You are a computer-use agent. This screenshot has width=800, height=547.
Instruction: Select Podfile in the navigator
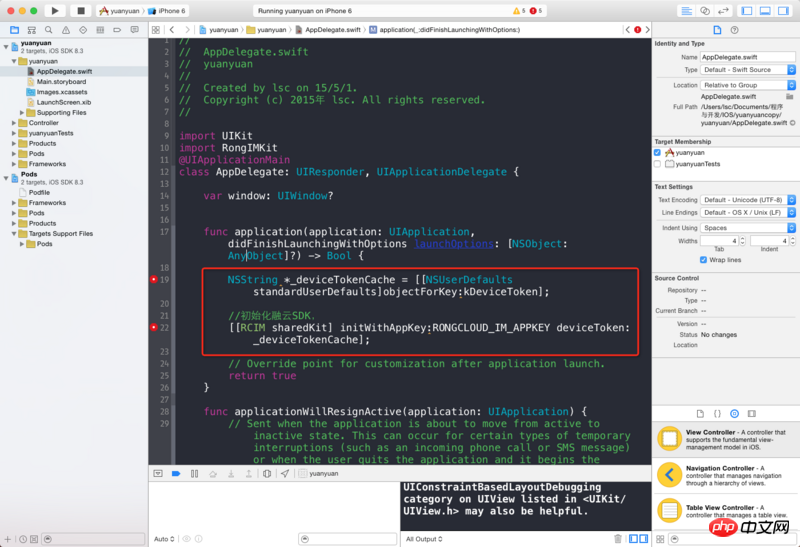coord(39,192)
